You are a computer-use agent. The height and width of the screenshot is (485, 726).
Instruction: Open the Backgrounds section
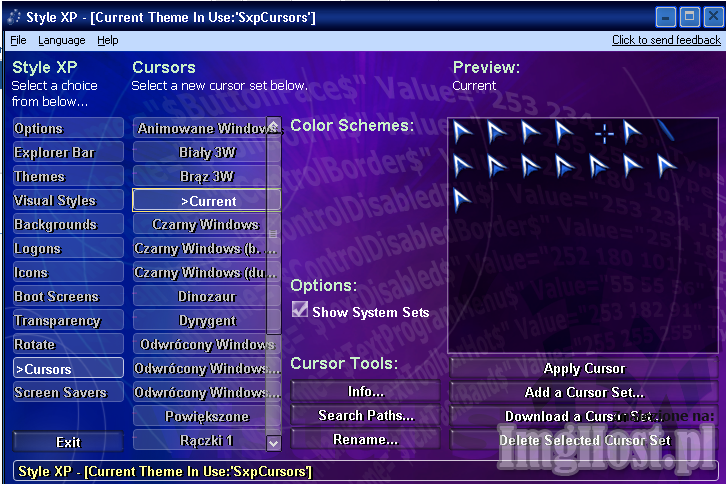coord(69,225)
